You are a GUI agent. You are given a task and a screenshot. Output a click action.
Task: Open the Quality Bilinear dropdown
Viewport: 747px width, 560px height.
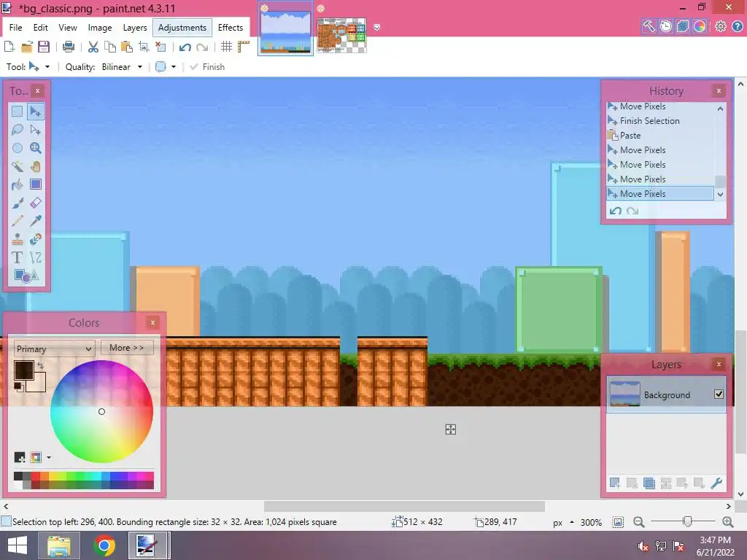(x=122, y=66)
